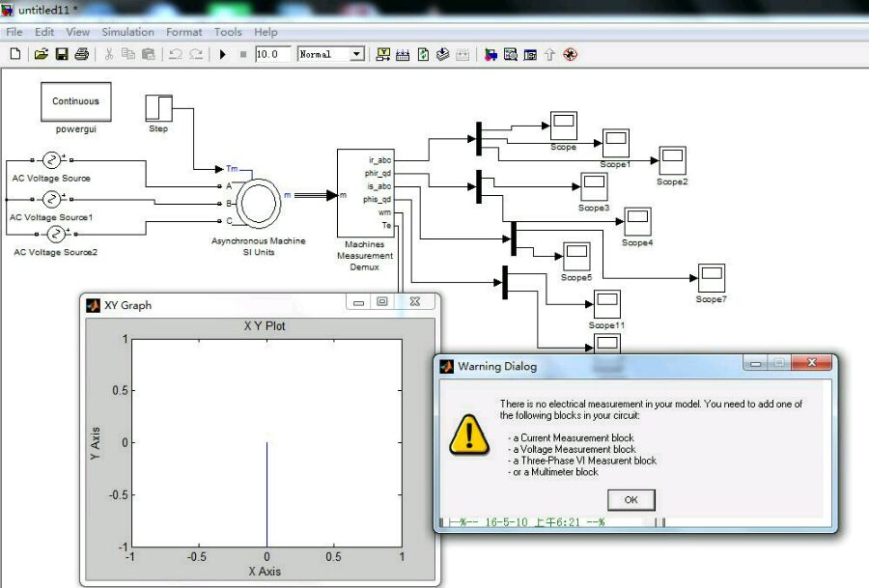Open the Tools menu
Image resolution: width=869 pixels, height=588 pixels.
pyautogui.click(x=228, y=32)
